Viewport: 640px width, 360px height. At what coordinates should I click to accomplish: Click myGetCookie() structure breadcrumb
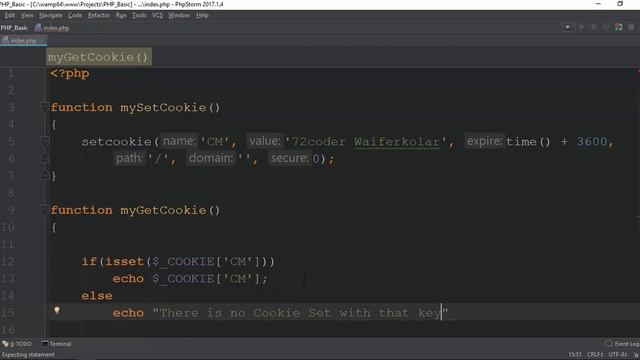tap(99, 57)
